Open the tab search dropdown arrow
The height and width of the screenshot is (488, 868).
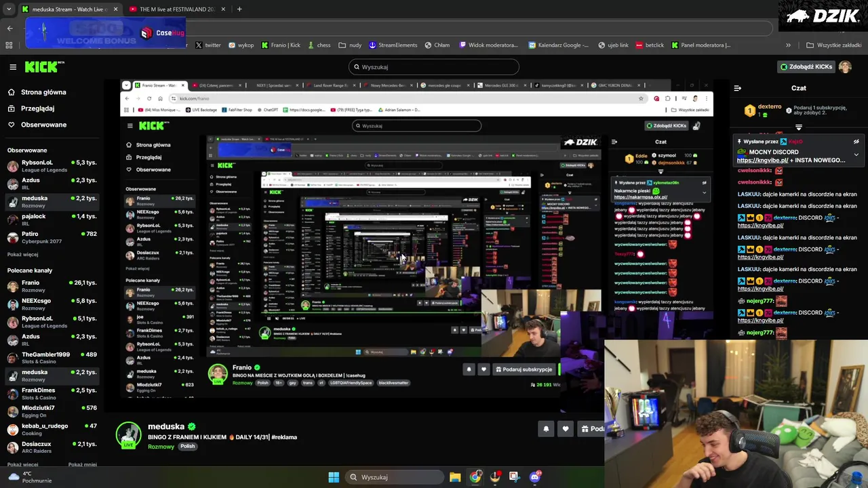(x=8, y=9)
